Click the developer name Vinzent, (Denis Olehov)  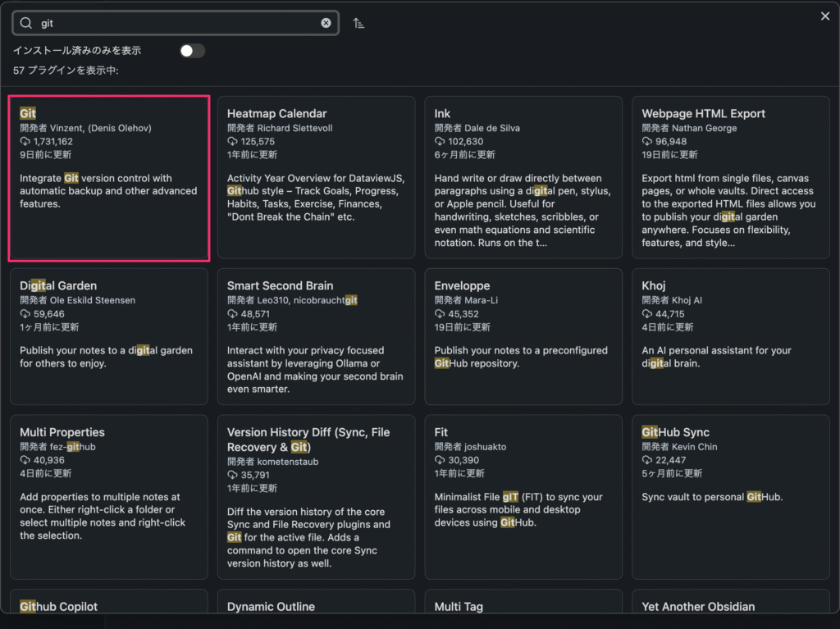pos(101,128)
